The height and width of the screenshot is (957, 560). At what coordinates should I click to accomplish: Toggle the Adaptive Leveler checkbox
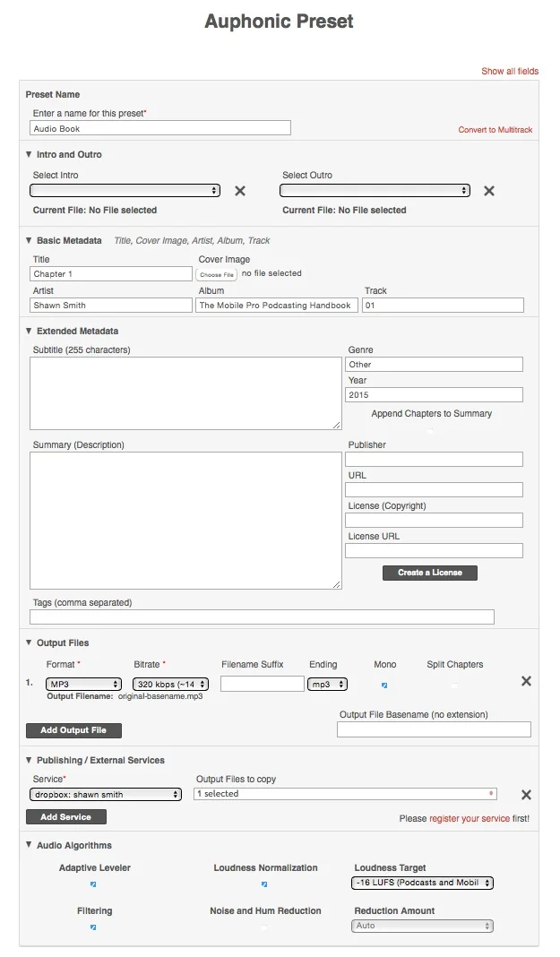click(93, 884)
